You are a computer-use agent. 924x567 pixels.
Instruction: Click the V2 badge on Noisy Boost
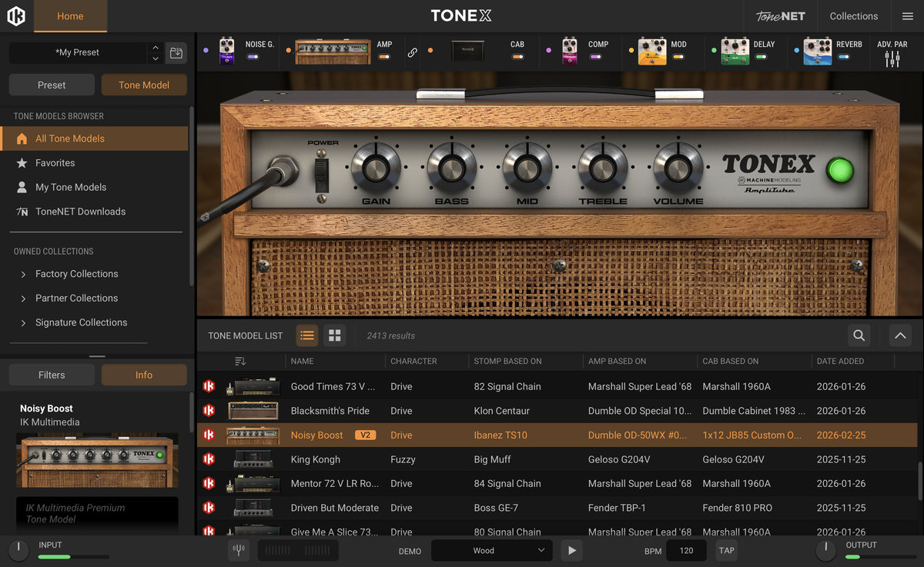pos(365,435)
